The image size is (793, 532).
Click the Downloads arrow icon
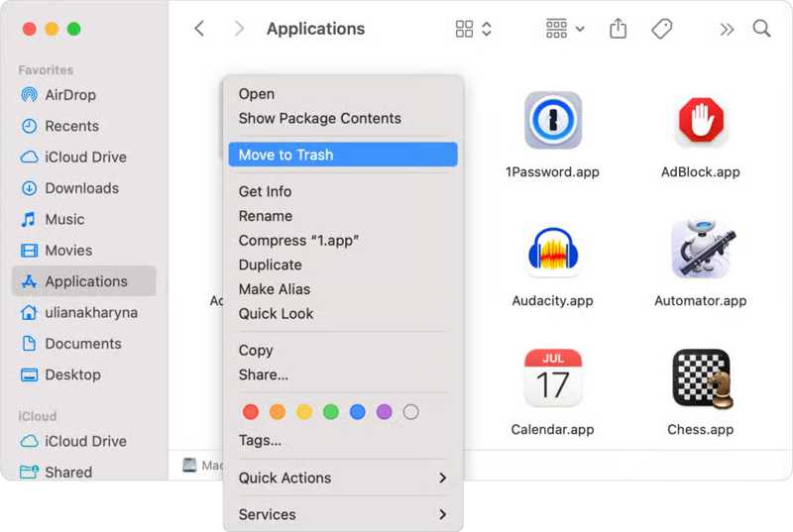[x=30, y=188]
